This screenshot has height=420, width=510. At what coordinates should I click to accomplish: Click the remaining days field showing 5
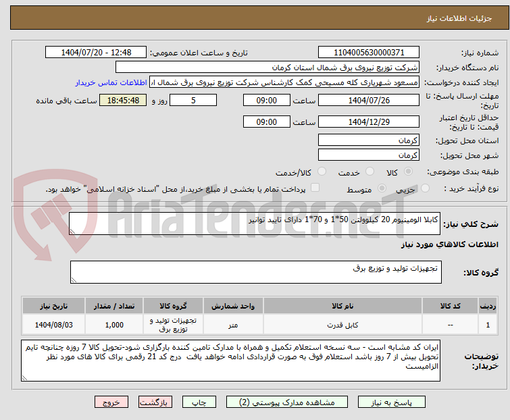(x=193, y=100)
